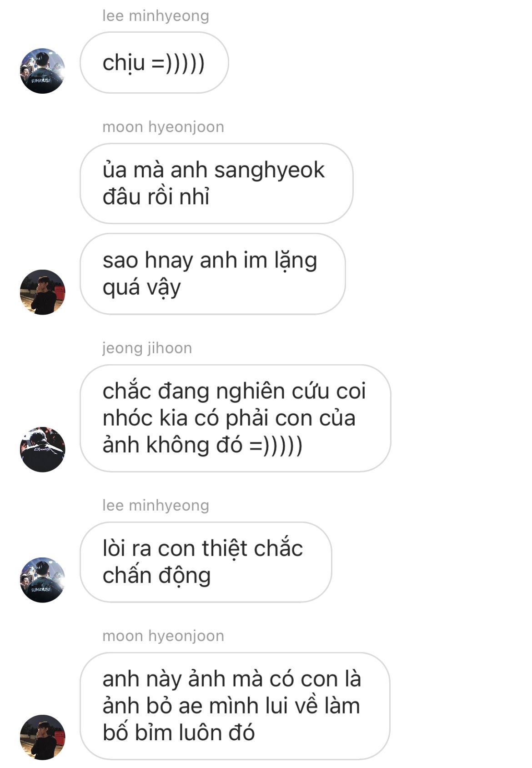Tap the "=)))))" emoticon in jeong jihoon's message
The width and height of the screenshot is (532, 768).
click(276, 445)
